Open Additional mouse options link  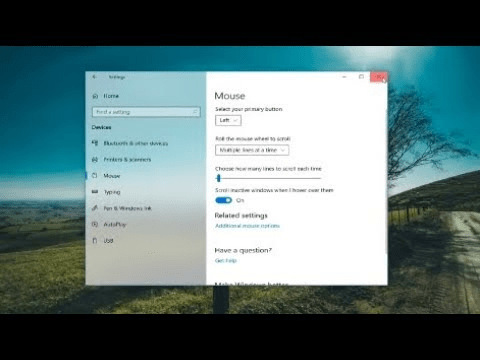(247, 226)
